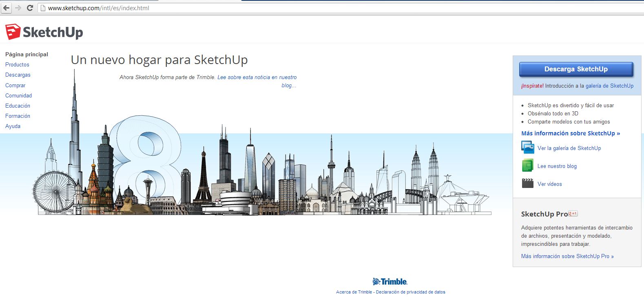The width and height of the screenshot is (644, 307).
Task: Open the galería de SketchUp link
Action: pos(609,86)
